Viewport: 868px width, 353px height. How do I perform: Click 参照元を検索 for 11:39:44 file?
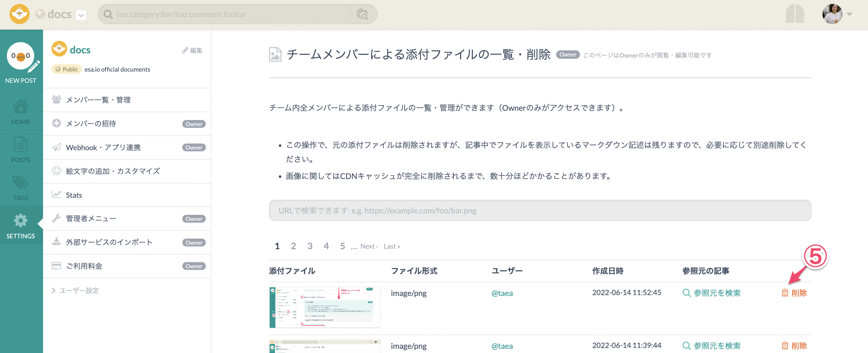click(x=712, y=346)
